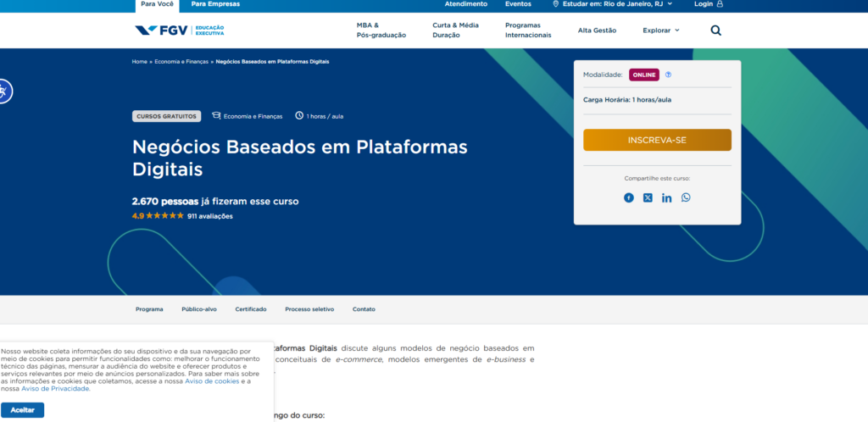Click the ONLINE modality badge
The width and height of the screenshot is (868, 422).
pos(644,75)
